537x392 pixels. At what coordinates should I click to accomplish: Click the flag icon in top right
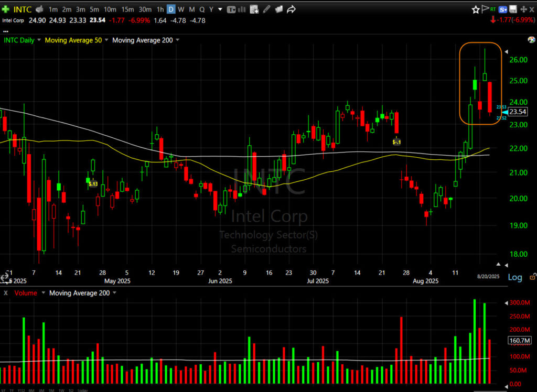click(x=485, y=9)
